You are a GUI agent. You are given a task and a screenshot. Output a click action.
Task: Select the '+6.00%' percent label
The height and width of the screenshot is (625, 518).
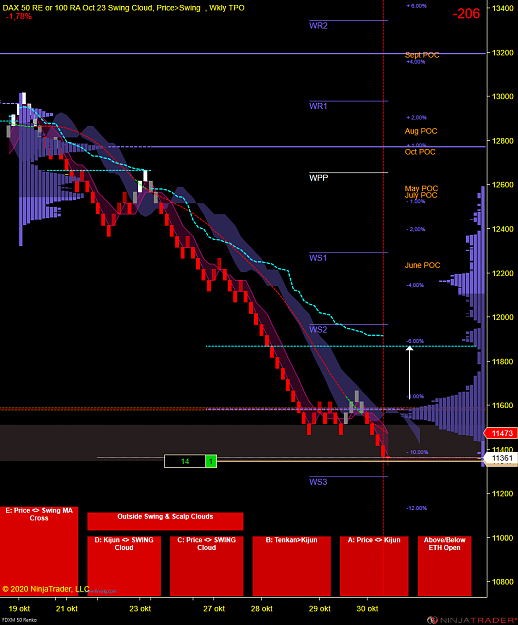pos(416,6)
